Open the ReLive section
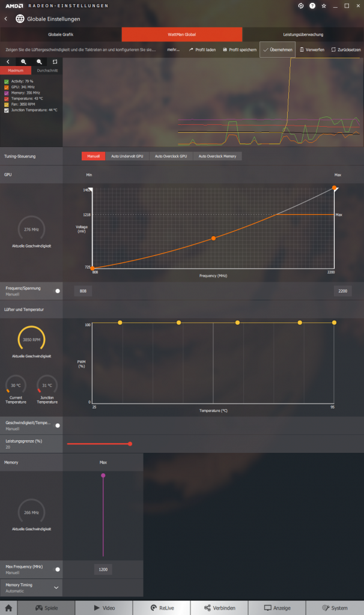The image size is (364, 615). pyautogui.click(x=162, y=608)
